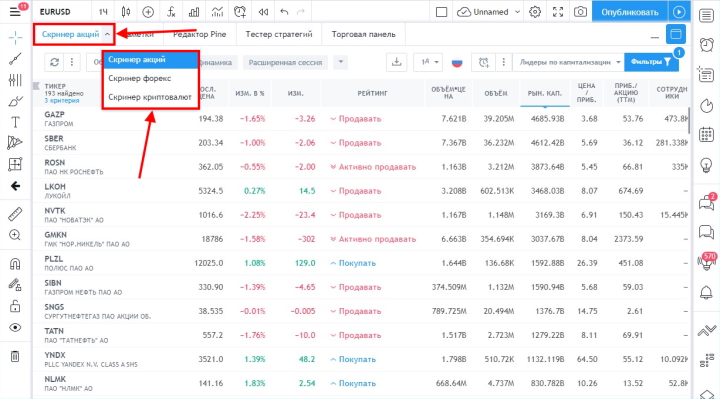Undo the last action
This screenshot has width=720, height=399.
pyautogui.click(x=284, y=12)
